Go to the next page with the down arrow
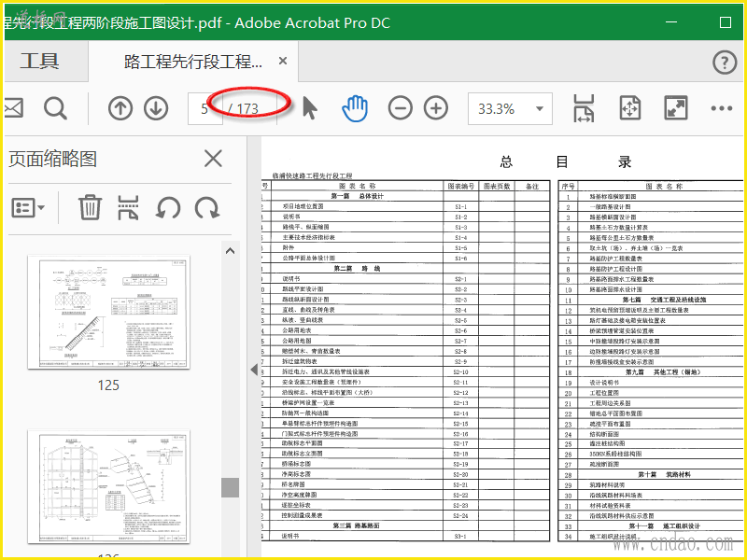Image resolution: width=747 pixels, height=560 pixels. click(156, 108)
